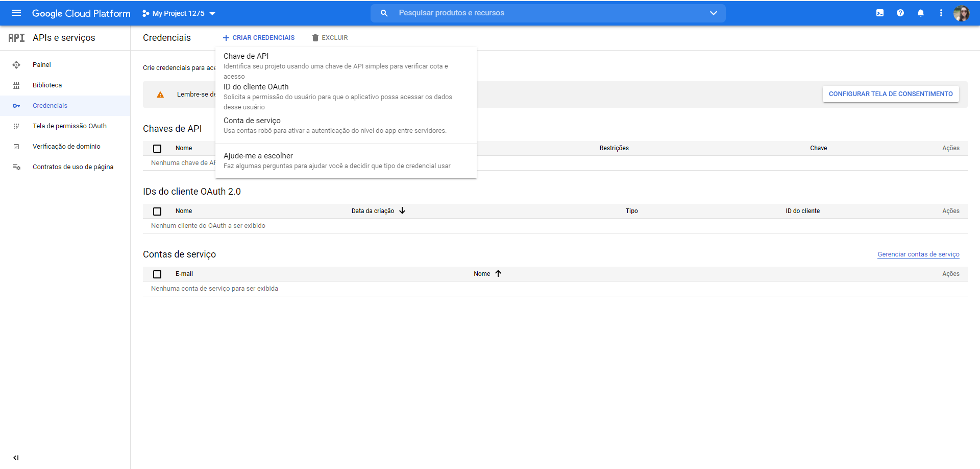Screen dimensions: 980x469
Task: Open the help question mark icon
Action: 900,13
